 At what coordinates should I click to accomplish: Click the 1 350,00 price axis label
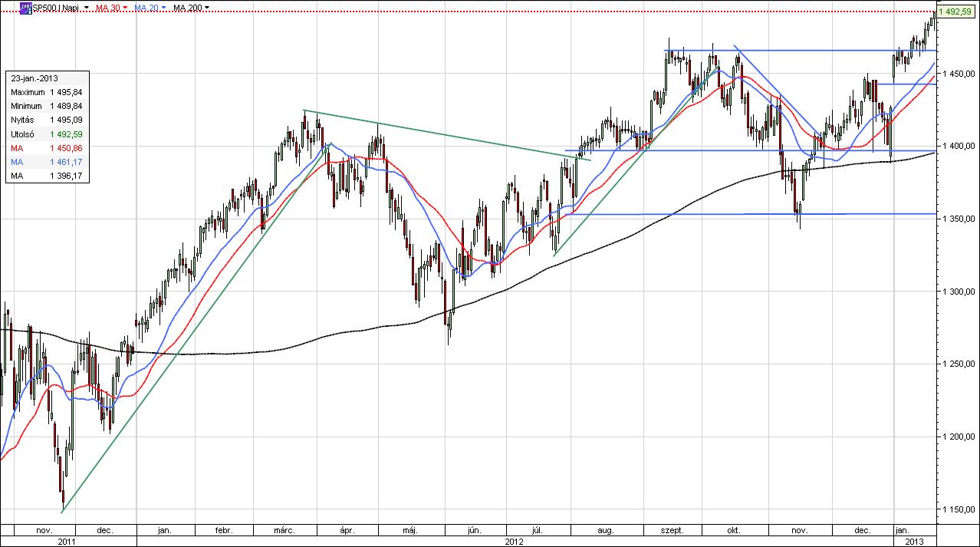[957, 219]
